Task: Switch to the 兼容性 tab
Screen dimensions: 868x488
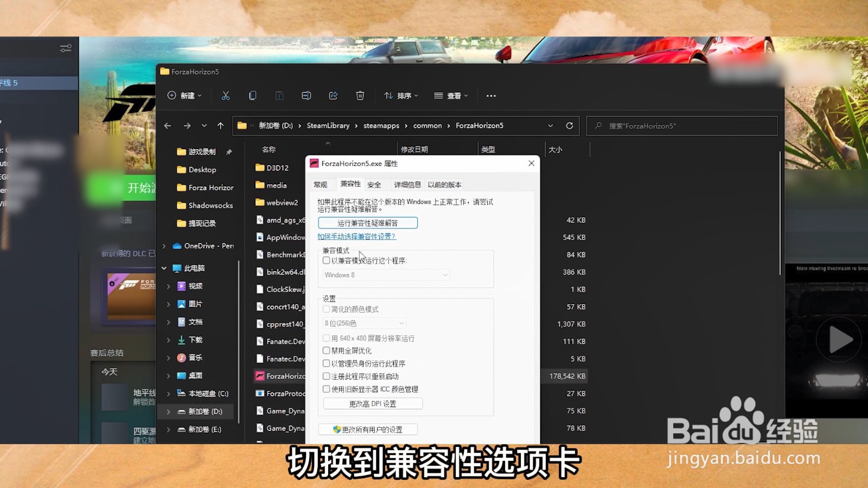Action: point(350,184)
